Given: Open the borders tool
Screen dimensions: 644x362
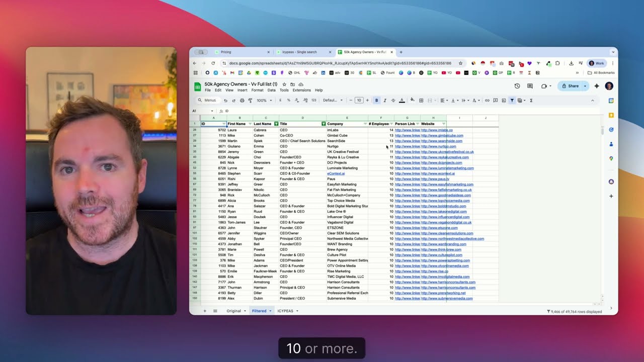Looking at the screenshot, I should [x=421, y=101].
